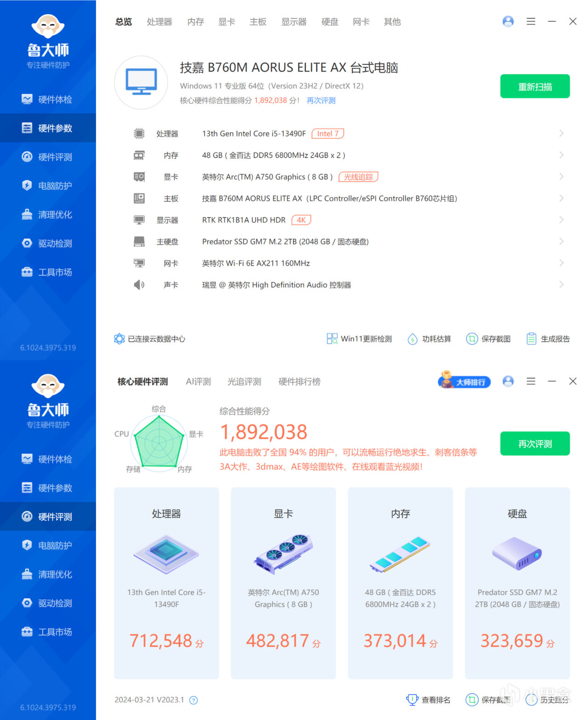Switch to the 网卡 tab in the top bar
Image resolution: width=588 pixels, height=720 pixels.
click(361, 22)
